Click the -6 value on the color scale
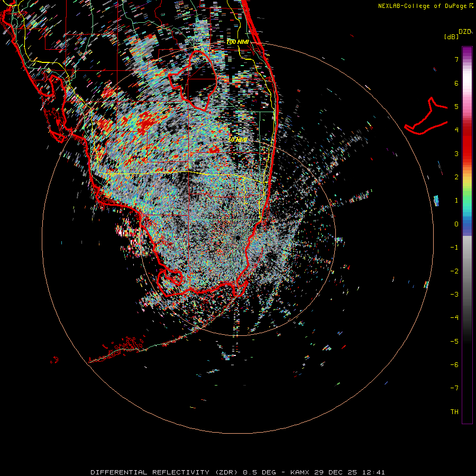The image size is (476, 476). [454, 365]
